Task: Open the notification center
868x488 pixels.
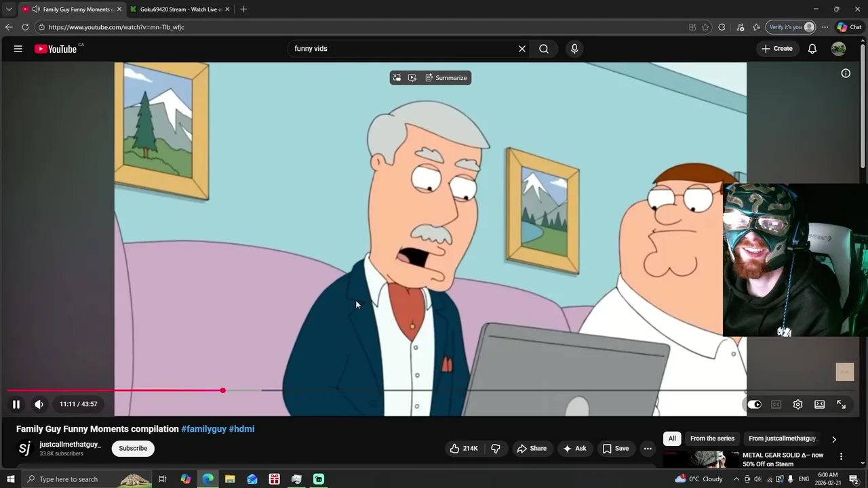Action: pos(854,479)
